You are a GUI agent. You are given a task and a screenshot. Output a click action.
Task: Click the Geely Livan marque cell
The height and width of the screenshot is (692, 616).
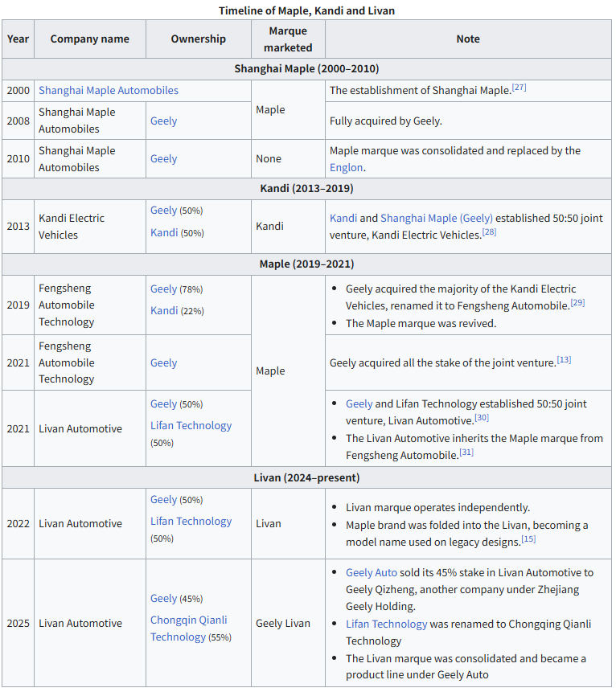click(x=288, y=624)
